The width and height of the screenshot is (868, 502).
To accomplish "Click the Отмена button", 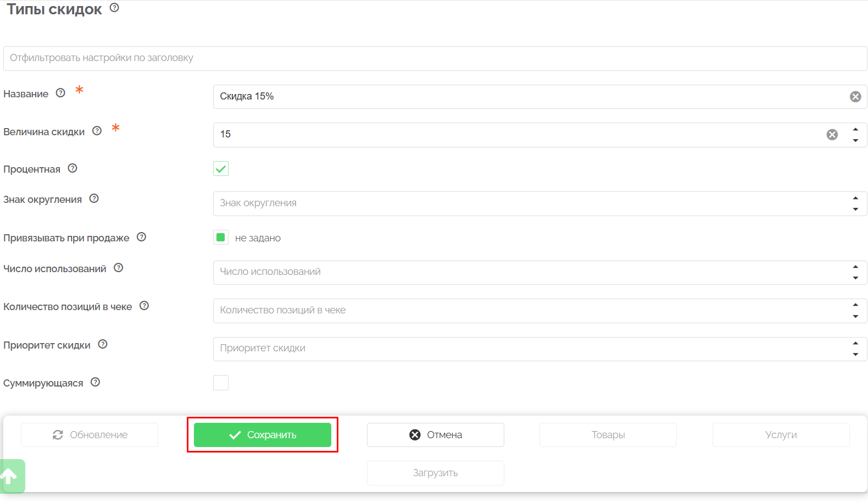I will [x=435, y=435].
